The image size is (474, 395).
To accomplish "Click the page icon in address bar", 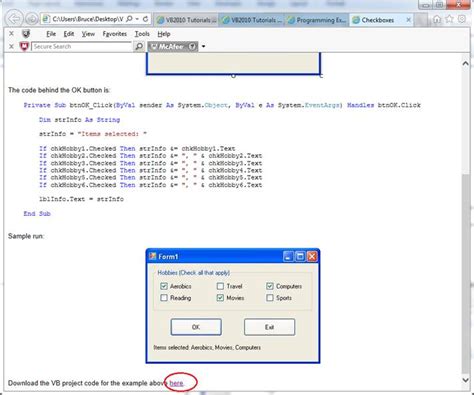I will point(46,19).
